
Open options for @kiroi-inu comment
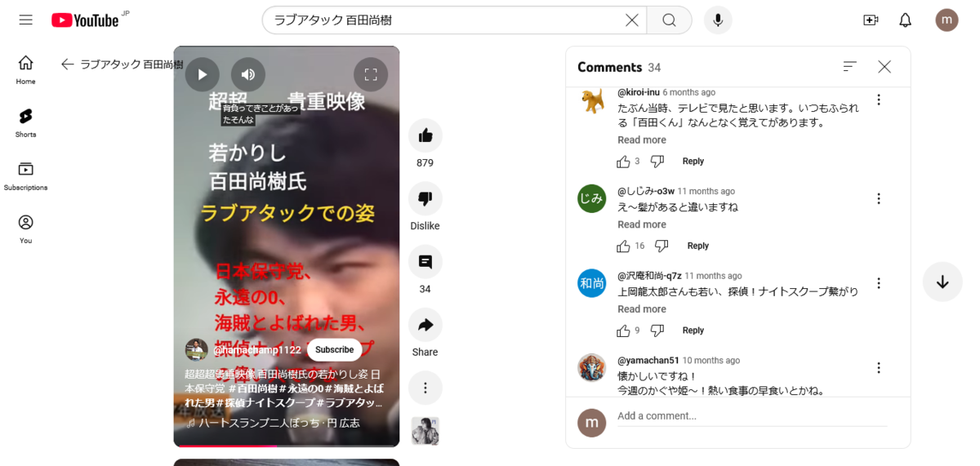tap(879, 100)
